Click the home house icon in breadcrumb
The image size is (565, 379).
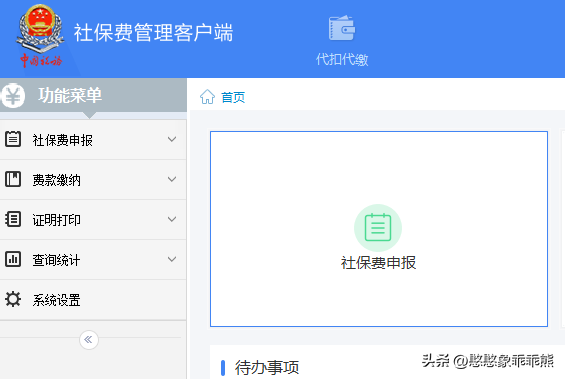[x=207, y=97]
